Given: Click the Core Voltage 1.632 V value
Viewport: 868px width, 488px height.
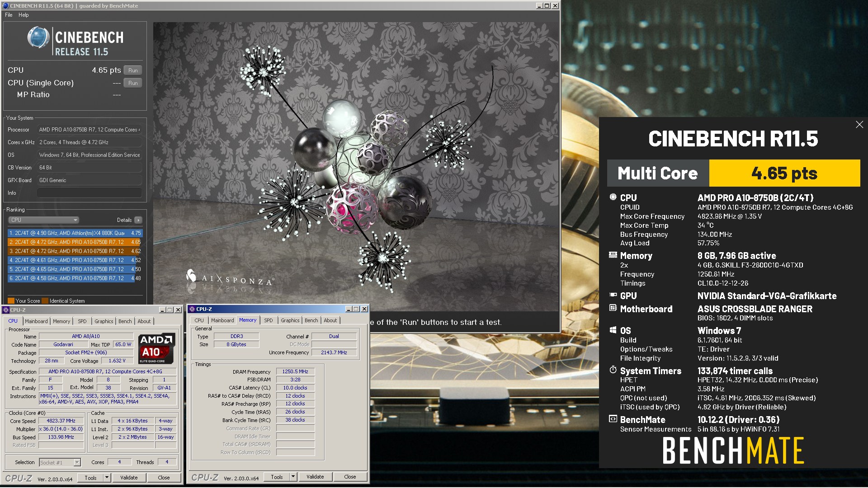Looking at the screenshot, I should point(117,361).
